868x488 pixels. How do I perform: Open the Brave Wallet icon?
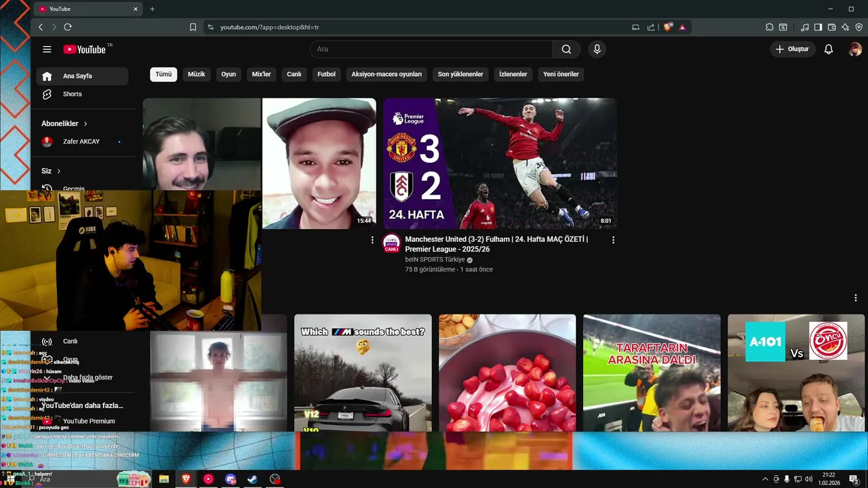point(831,27)
